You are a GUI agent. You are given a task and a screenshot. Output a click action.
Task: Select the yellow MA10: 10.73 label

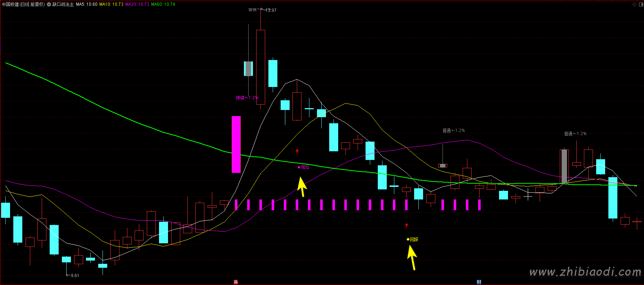[x=111, y=4]
